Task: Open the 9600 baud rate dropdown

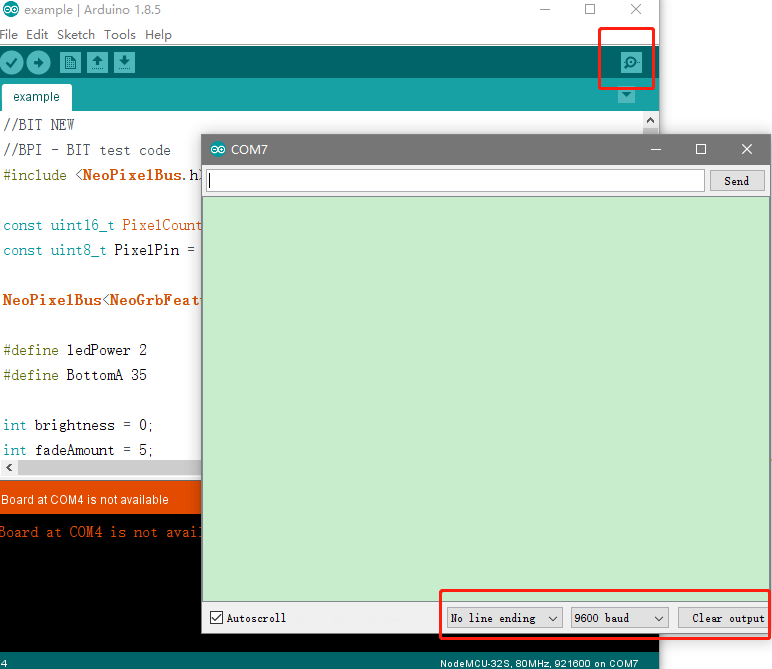Action: pyautogui.click(x=619, y=618)
